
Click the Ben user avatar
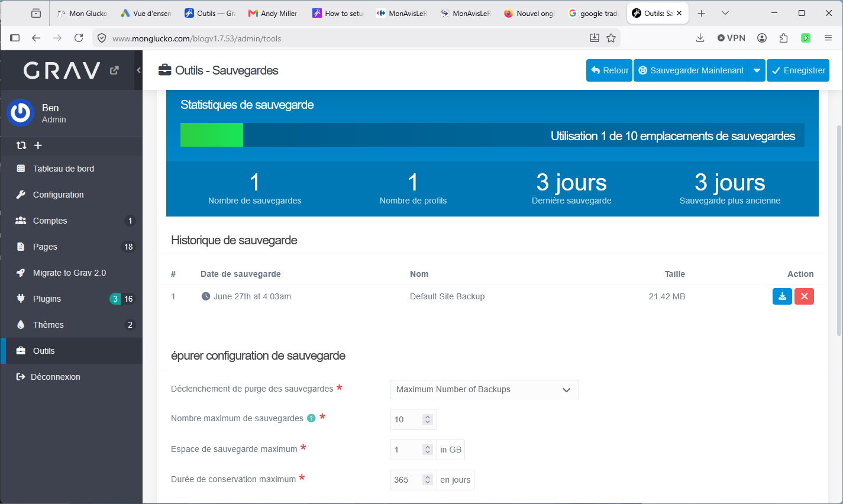point(21,112)
